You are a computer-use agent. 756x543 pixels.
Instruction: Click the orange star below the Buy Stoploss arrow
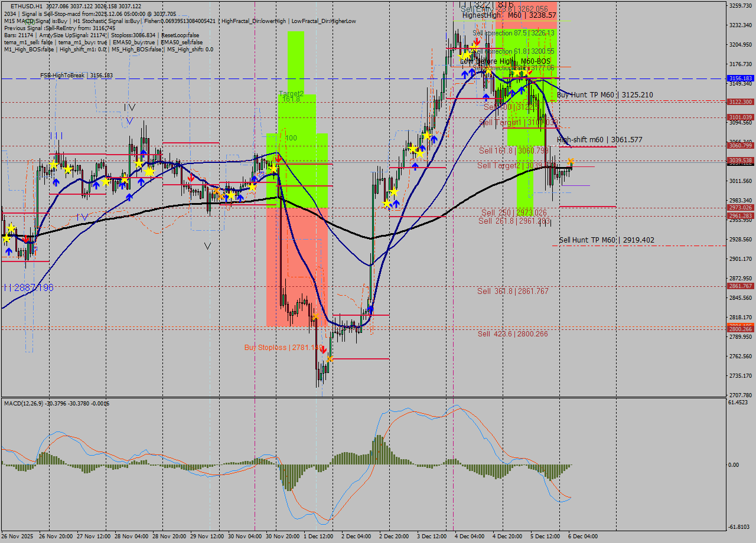[x=330, y=359]
